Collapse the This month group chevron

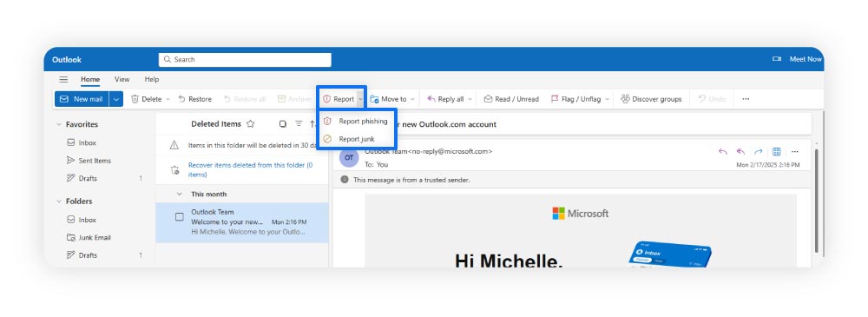179,195
